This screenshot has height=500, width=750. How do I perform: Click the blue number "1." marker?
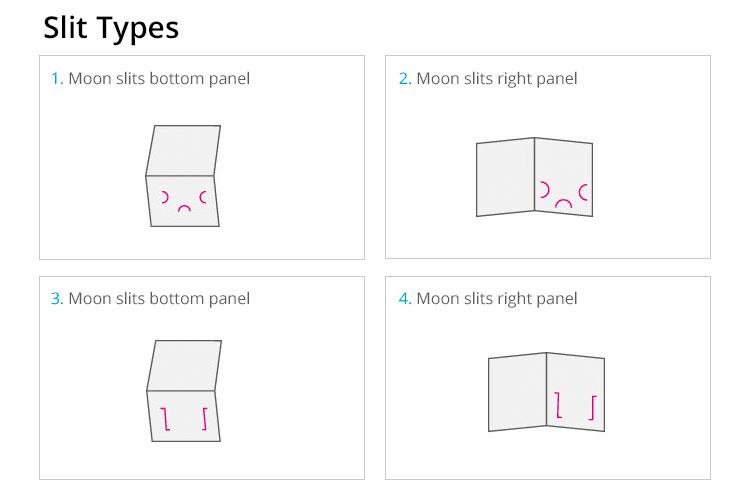[57, 78]
